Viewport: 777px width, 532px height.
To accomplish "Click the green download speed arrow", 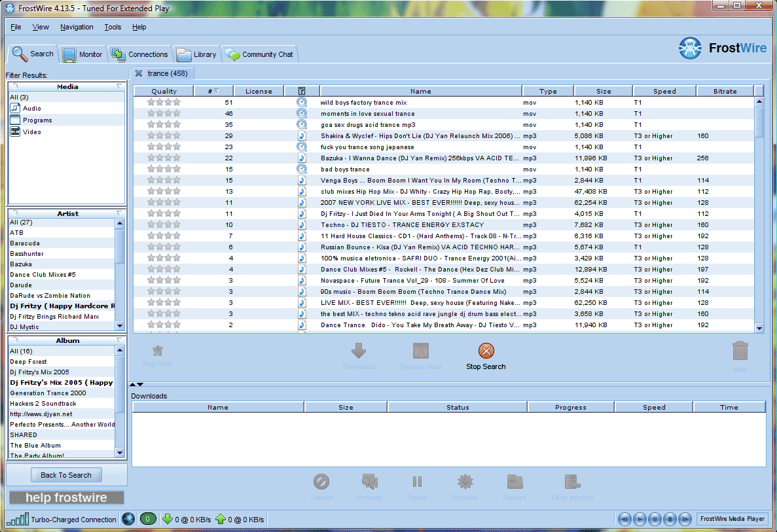I will (x=168, y=519).
